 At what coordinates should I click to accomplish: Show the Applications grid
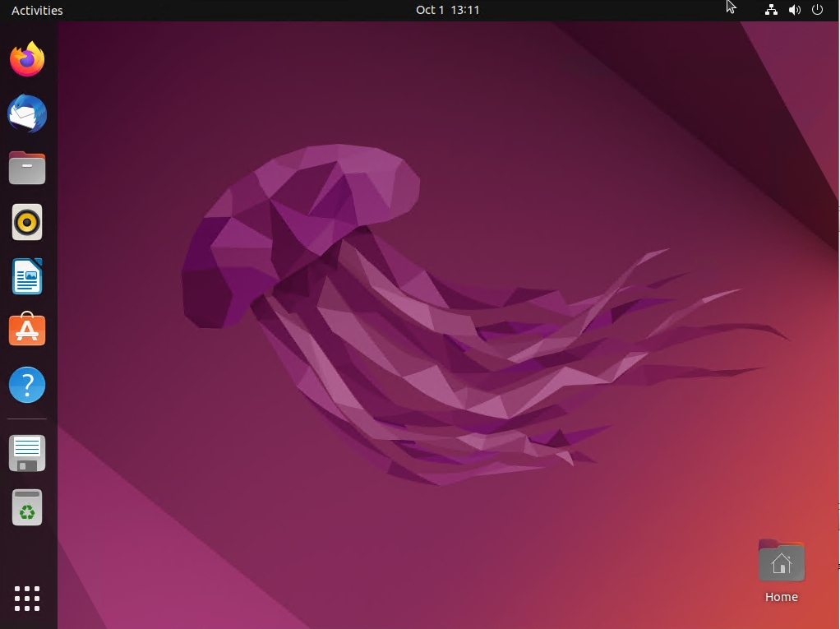(26, 599)
